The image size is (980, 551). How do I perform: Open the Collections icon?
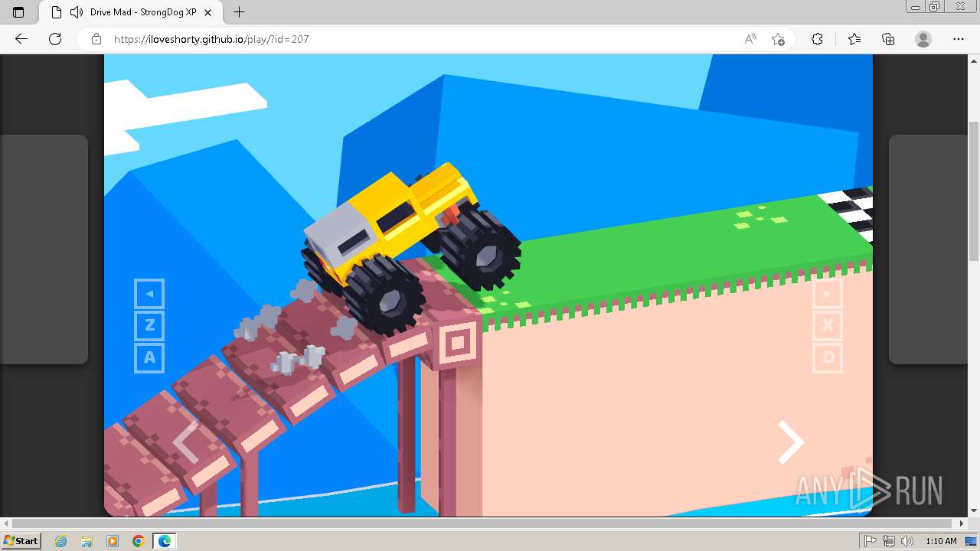pos(888,39)
